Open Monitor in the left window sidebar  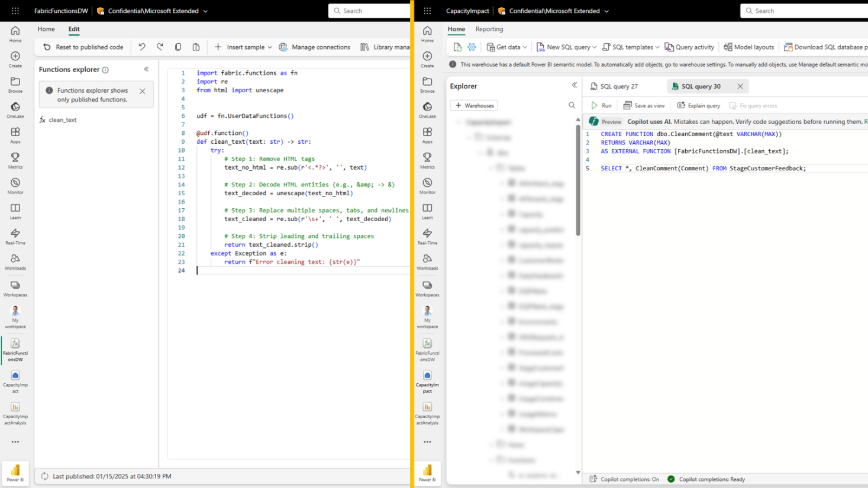[x=15, y=186]
